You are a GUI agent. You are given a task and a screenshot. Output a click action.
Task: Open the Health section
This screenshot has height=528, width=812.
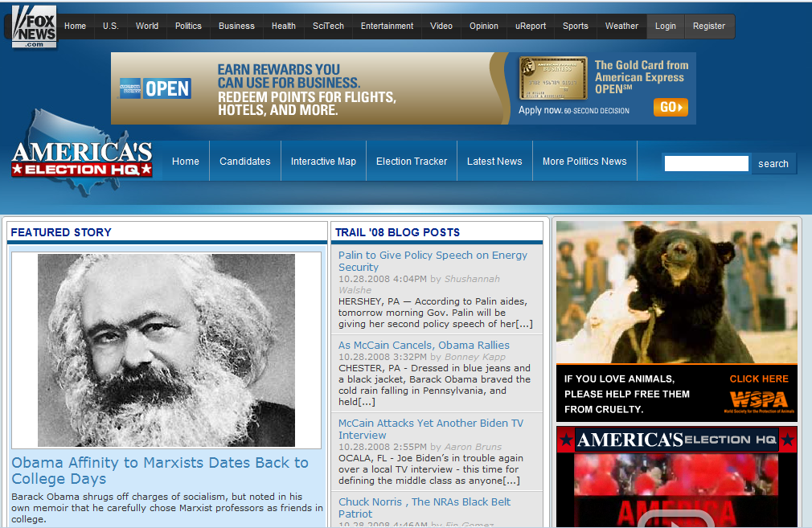(x=284, y=26)
